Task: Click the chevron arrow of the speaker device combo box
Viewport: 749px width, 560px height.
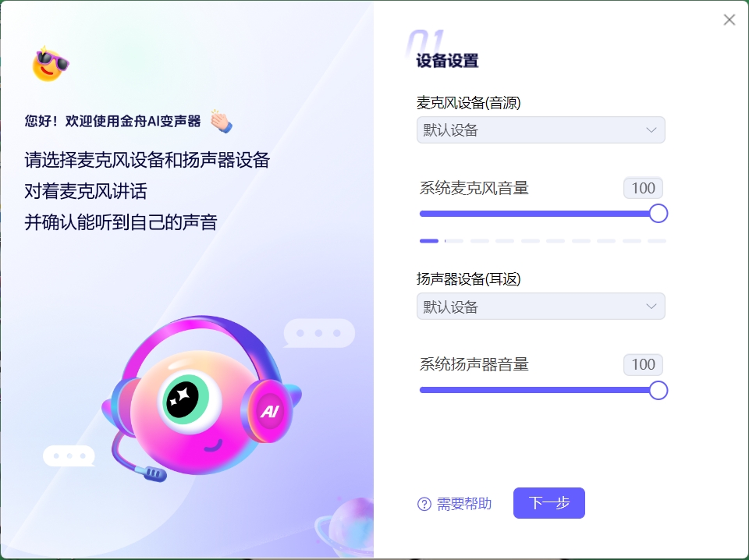Action: tap(651, 306)
